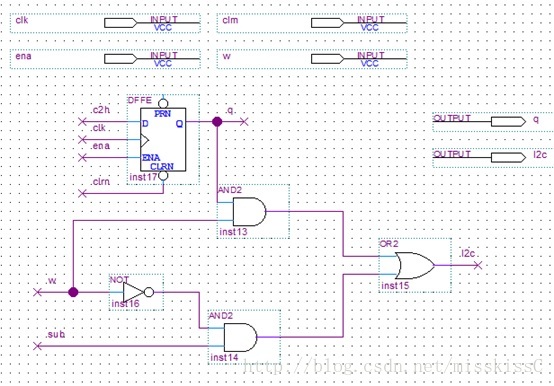Select the clrn input pin symbol
The width and height of the screenshot is (554, 386).
328,23
